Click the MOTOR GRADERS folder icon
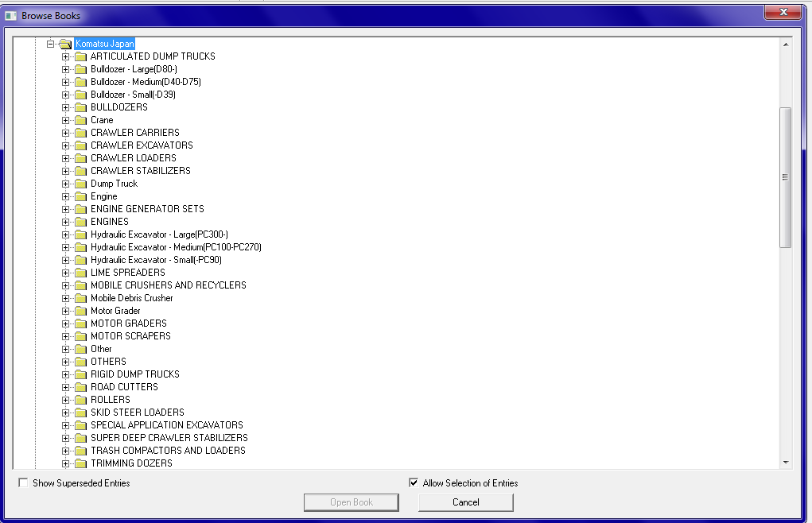812x523 pixels. (80, 323)
